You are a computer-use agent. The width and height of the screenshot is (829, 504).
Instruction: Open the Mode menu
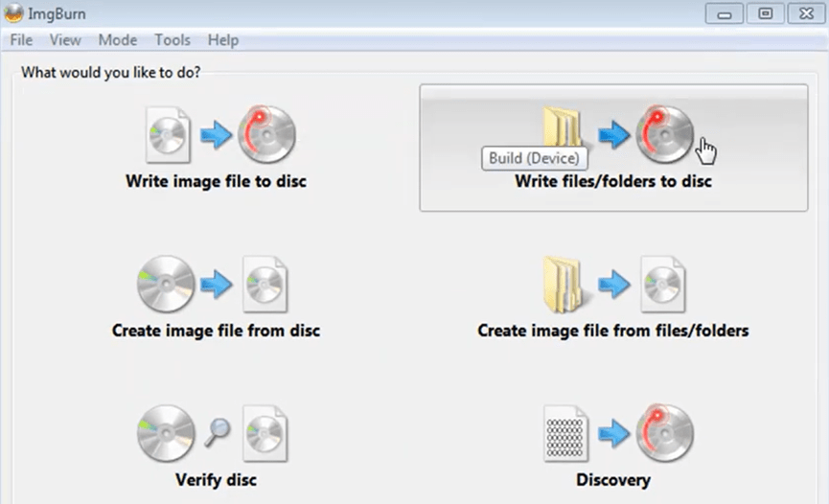pos(118,40)
